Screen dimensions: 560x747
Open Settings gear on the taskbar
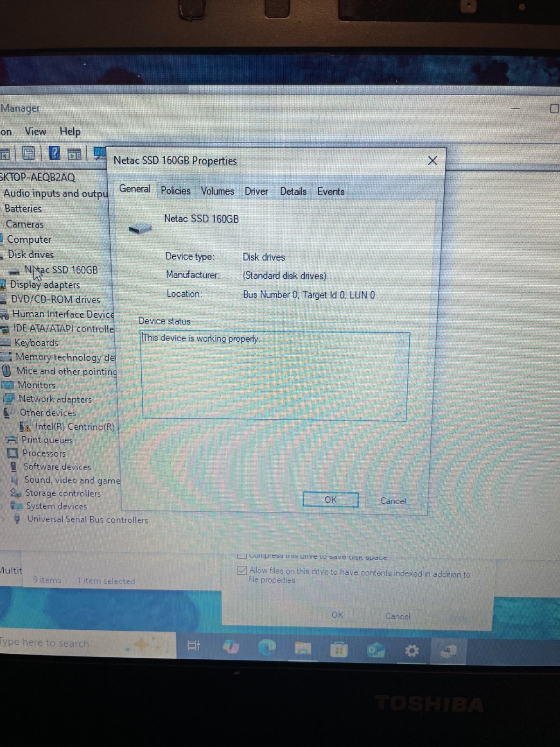(412, 650)
